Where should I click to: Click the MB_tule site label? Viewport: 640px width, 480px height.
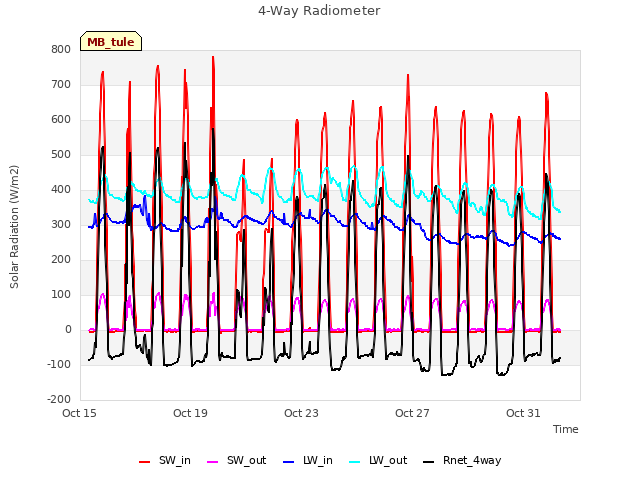111,41
